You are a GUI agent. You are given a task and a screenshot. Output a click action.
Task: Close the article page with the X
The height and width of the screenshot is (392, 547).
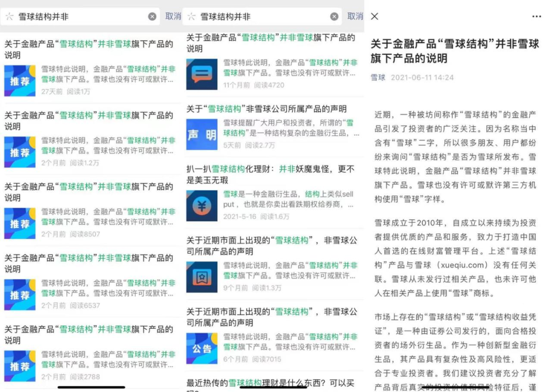click(x=375, y=16)
